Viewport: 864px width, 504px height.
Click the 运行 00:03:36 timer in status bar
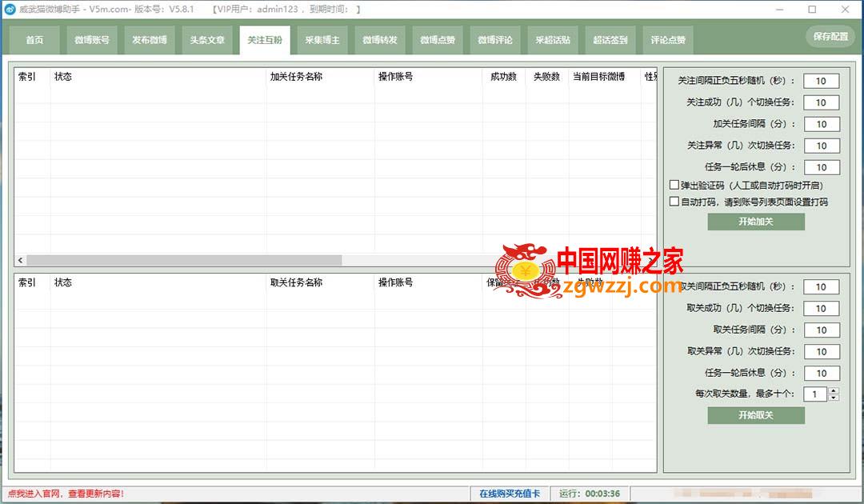(590, 494)
